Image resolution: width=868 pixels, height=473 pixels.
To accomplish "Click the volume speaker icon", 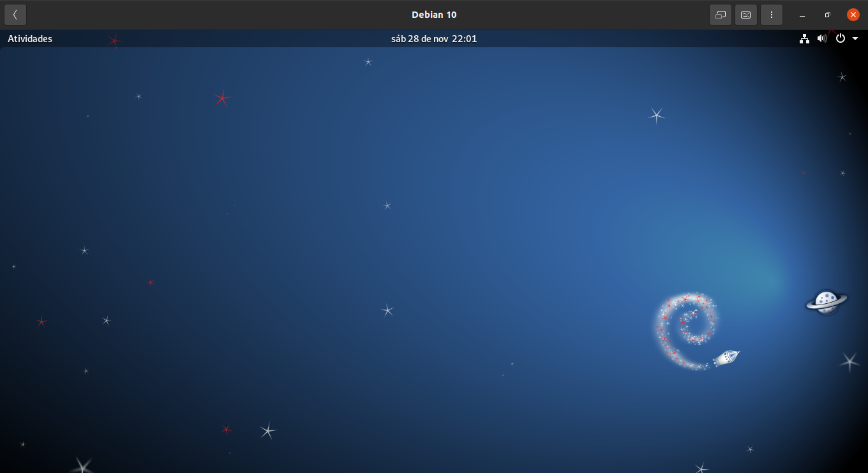I will (x=822, y=38).
